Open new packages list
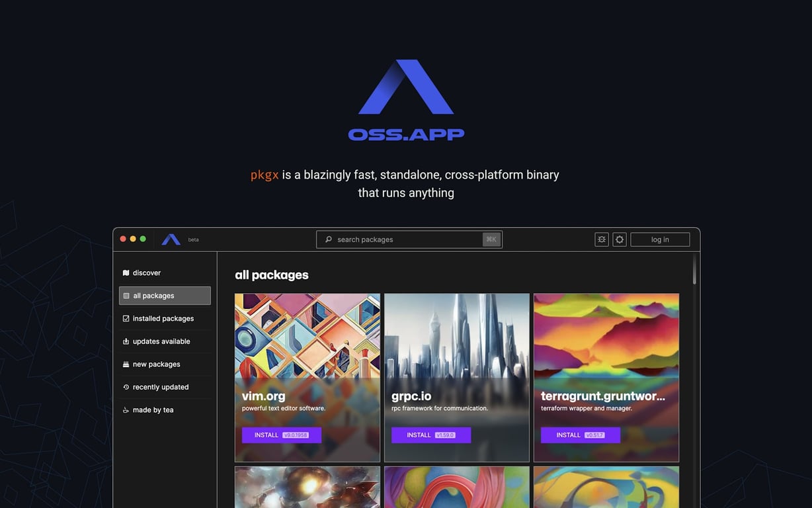The width and height of the screenshot is (812, 508). click(165, 364)
